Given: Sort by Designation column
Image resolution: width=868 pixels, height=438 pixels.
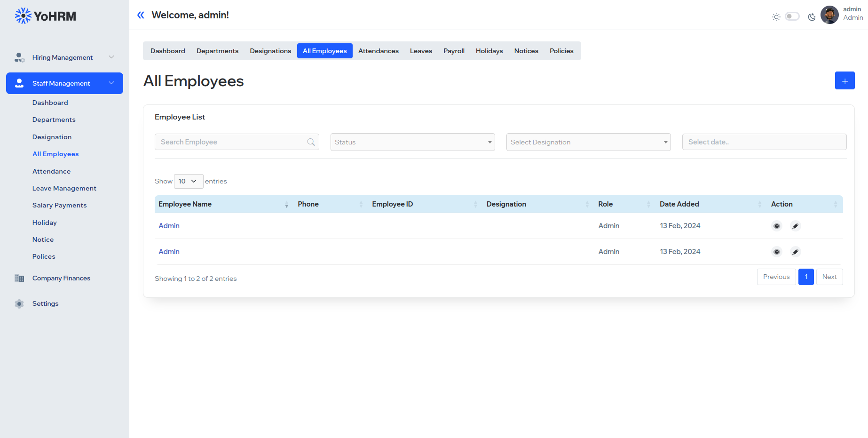Looking at the screenshot, I should (538, 204).
